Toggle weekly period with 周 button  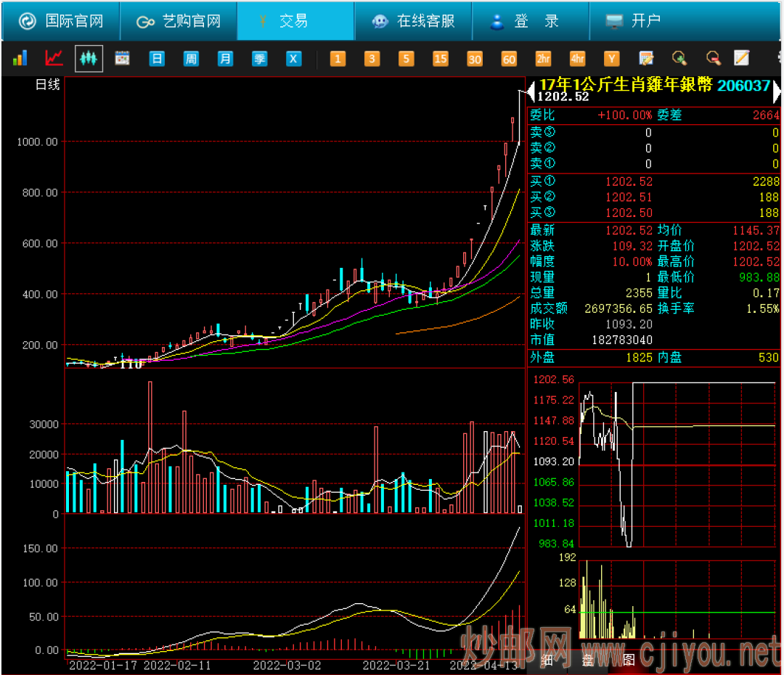coord(191,59)
